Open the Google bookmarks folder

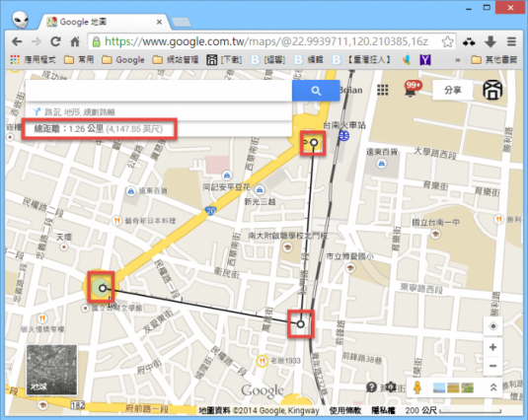tap(123, 60)
